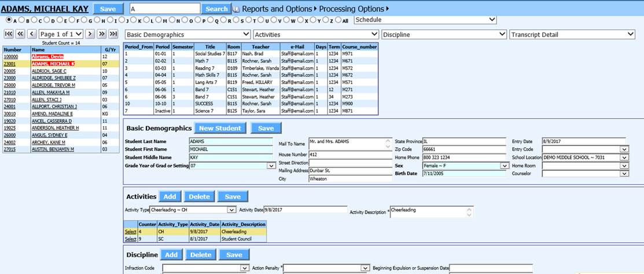This screenshot has height=274, width=644.
Task: Jump to last page of student list
Action: point(113,35)
